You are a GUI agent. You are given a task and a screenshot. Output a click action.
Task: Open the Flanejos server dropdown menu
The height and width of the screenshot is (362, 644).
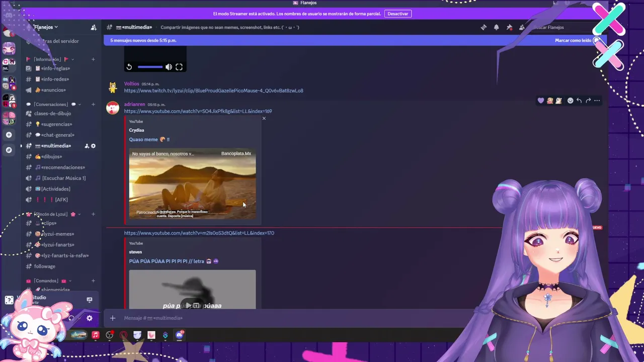point(46,27)
